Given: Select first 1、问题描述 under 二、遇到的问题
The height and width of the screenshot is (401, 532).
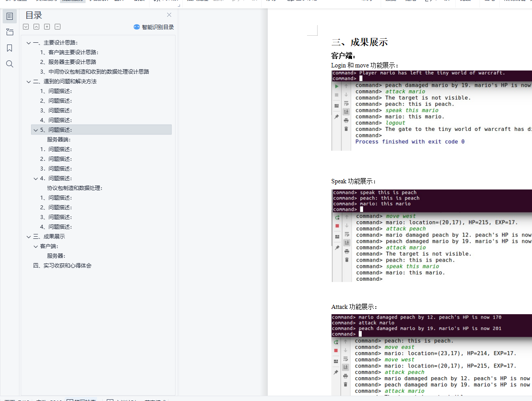Looking at the screenshot, I should 56,91.
